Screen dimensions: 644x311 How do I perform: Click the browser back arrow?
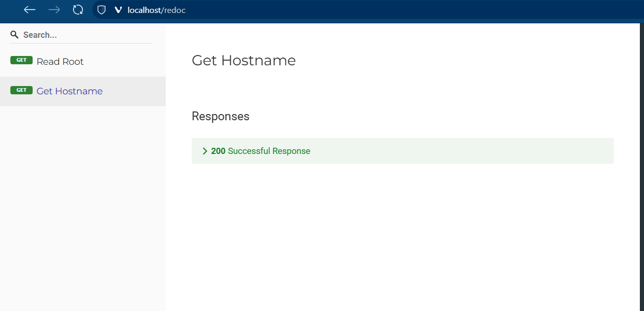pos(30,10)
